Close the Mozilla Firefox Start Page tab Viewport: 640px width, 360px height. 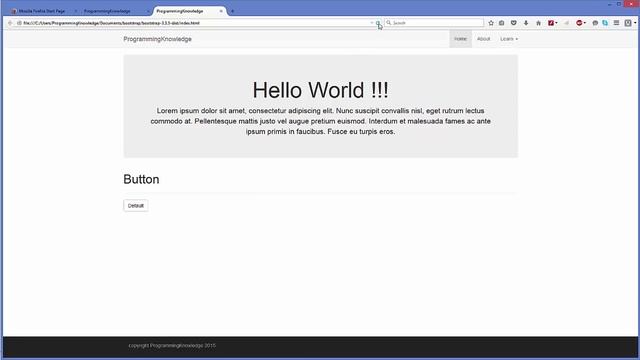click(76, 11)
